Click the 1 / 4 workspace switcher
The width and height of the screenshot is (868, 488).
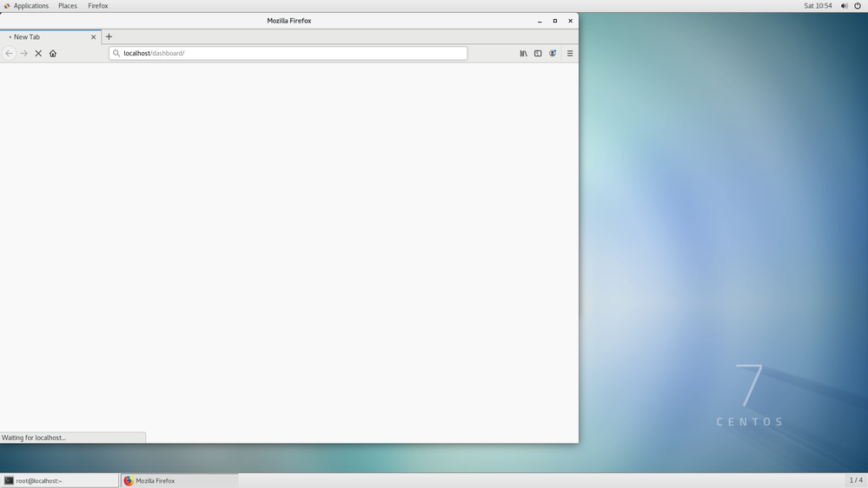(855, 480)
